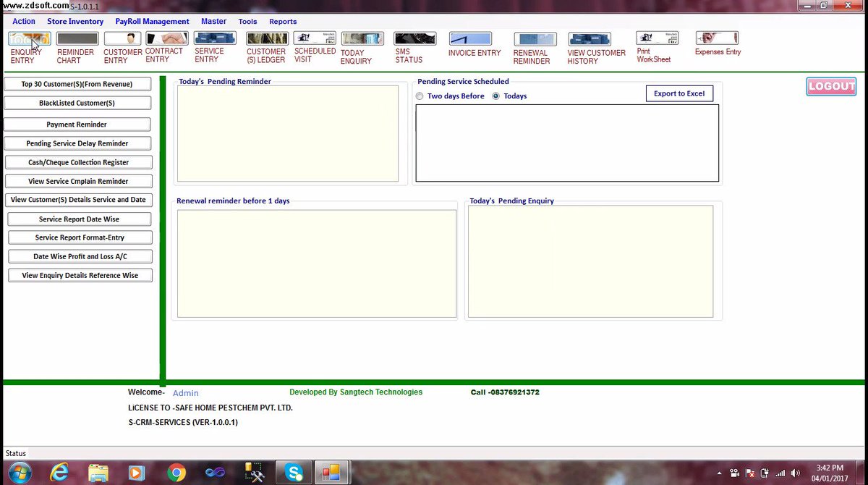Open the Tools menu
Screen dimensions: 868x485
pyautogui.click(x=247, y=22)
